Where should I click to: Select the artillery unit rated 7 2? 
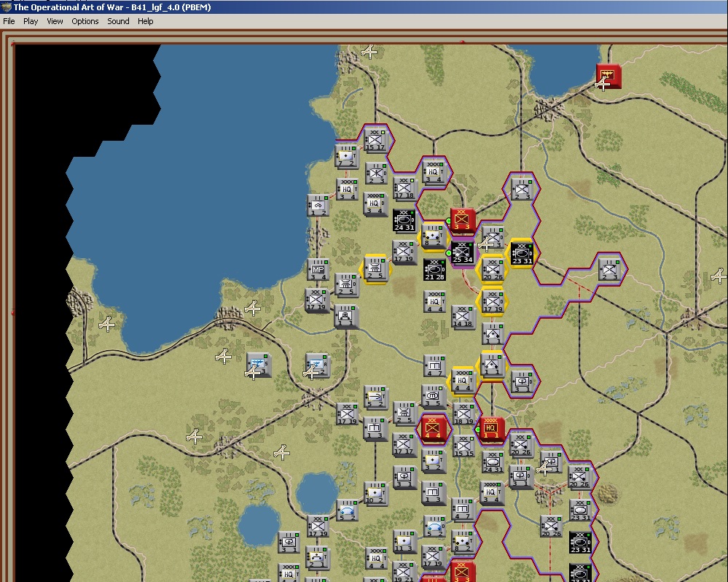click(x=346, y=156)
